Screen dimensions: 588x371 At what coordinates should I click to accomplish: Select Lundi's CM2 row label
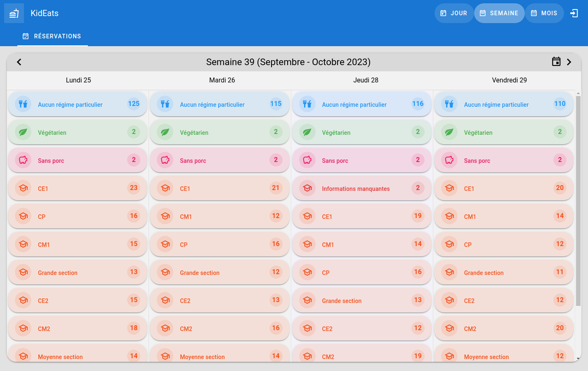click(x=44, y=329)
